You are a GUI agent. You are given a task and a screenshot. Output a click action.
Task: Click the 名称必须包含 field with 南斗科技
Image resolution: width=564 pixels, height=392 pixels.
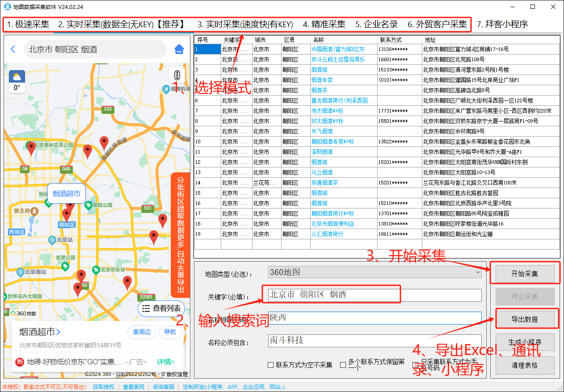[x=375, y=341]
